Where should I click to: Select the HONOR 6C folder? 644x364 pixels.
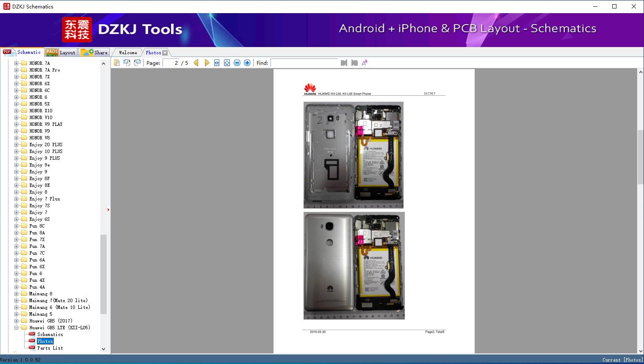[39, 90]
